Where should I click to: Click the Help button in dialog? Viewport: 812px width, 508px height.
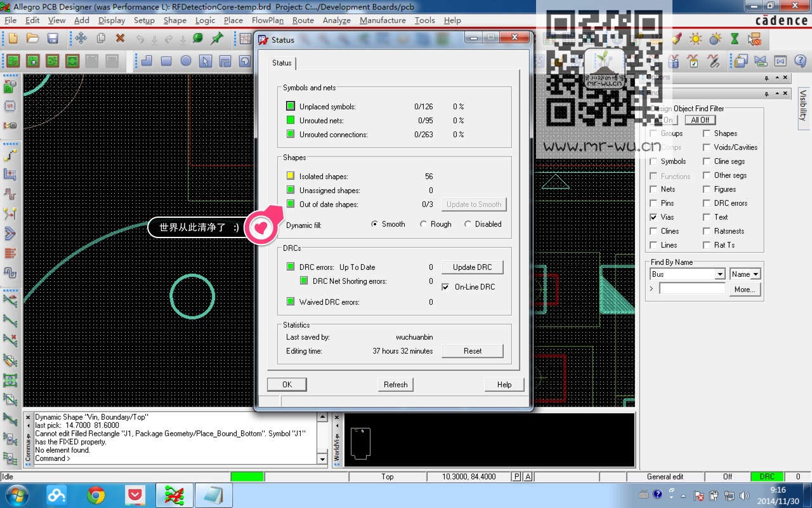[504, 385]
